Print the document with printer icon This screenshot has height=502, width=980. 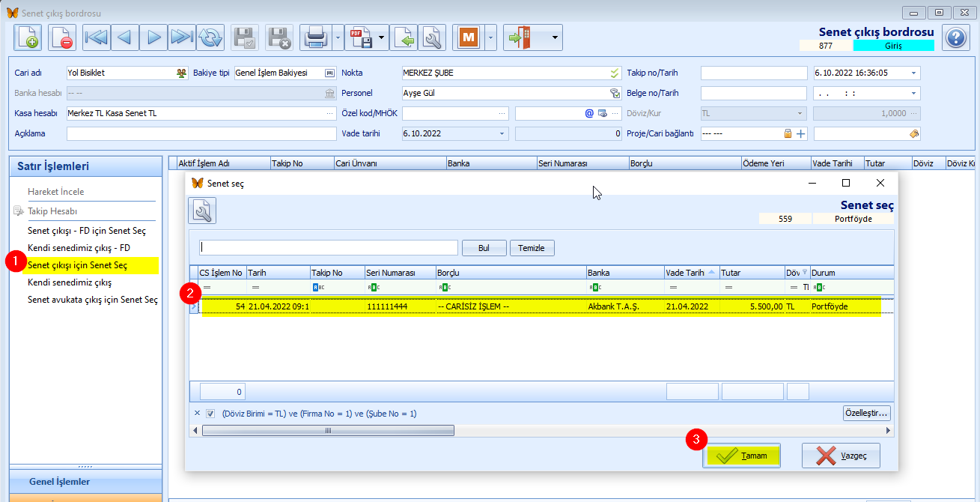click(x=315, y=37)
